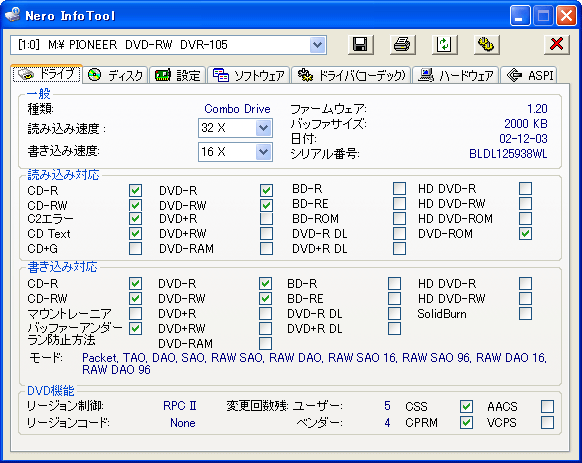Click the red X exit icon in toolbar

(x=556, y=45)
